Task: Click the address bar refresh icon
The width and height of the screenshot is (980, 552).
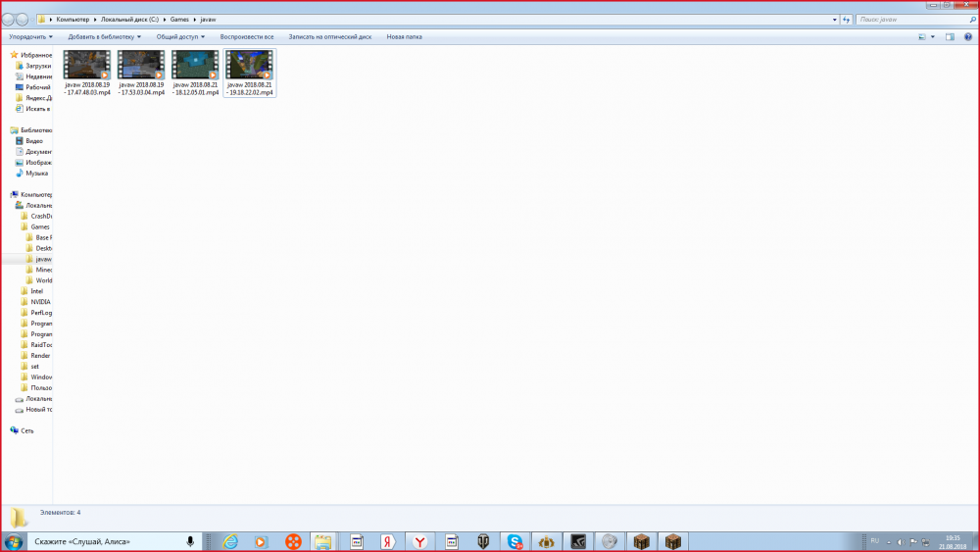Action: point(846,20)
